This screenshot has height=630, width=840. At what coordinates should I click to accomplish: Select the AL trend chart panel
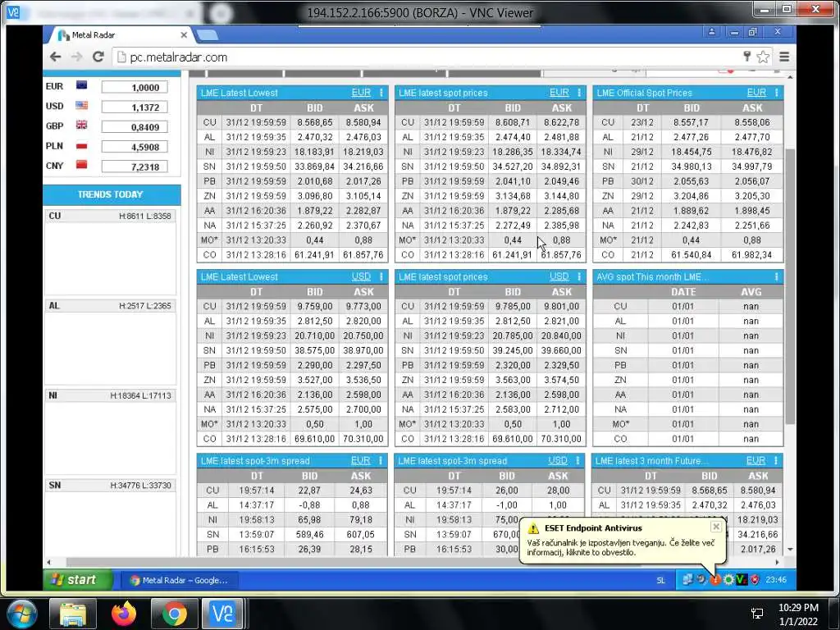pyautogui.click(x=110, y=343)
